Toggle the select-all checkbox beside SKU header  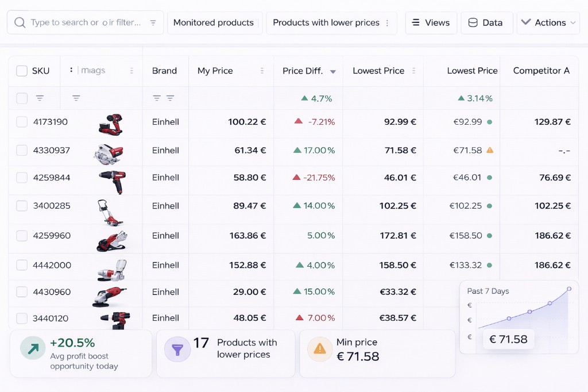(x=22, y=71)
